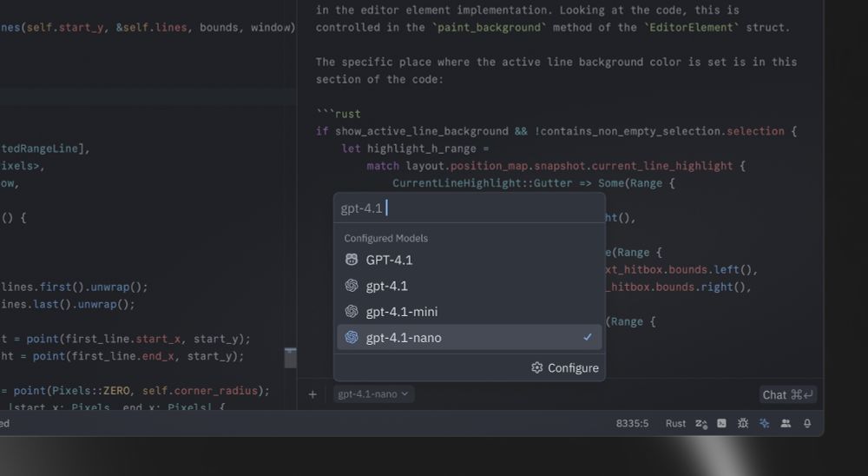Click 'highlight_h_range' in the chat code

click(x=421, y=149)
